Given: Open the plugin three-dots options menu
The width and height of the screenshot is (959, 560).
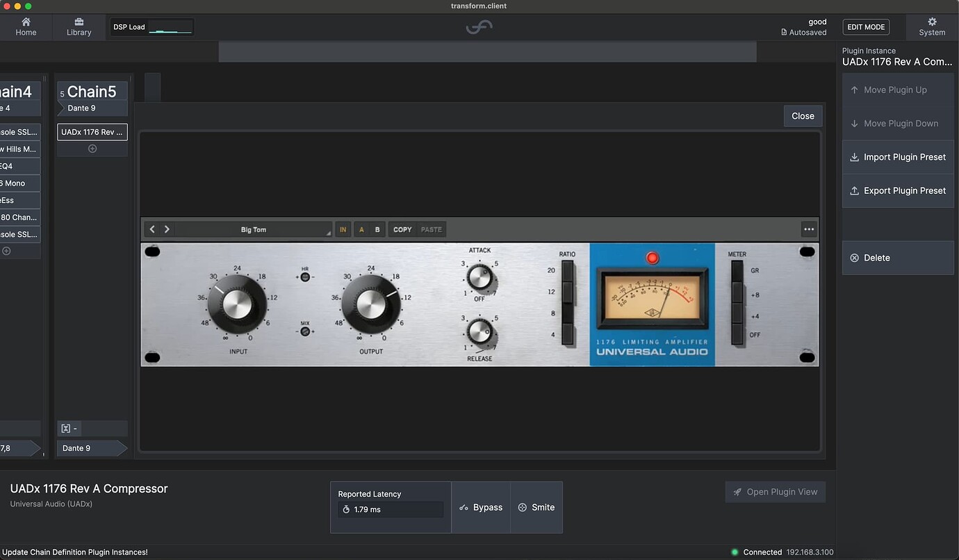Looking at the screenshot, I should click(808, 229).
